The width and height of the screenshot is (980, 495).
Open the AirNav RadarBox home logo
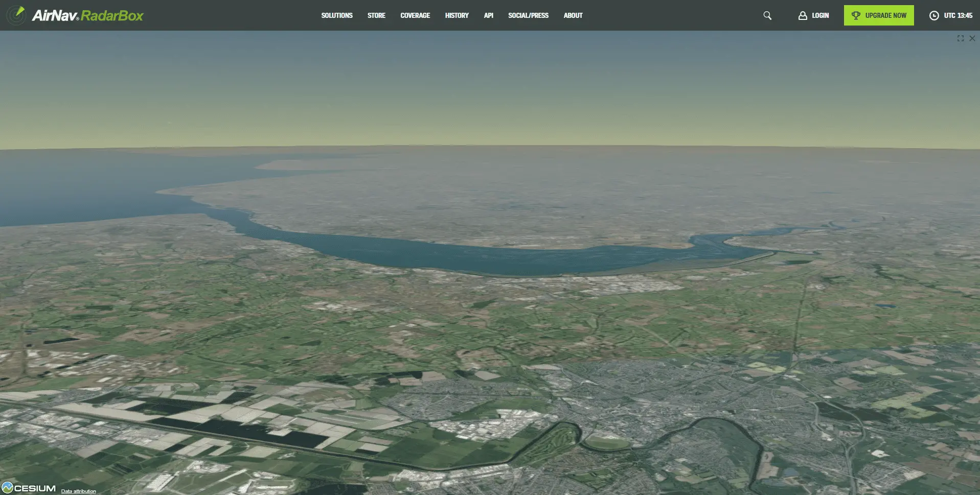click(x=75, y=15)
